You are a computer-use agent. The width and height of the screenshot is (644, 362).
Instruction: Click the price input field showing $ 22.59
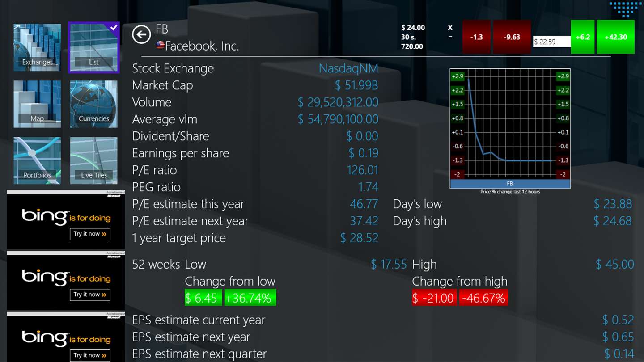click(x=552, y=42)
